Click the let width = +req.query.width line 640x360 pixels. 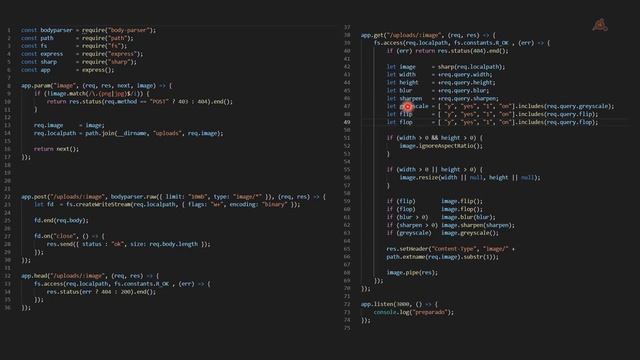[440, 75]
